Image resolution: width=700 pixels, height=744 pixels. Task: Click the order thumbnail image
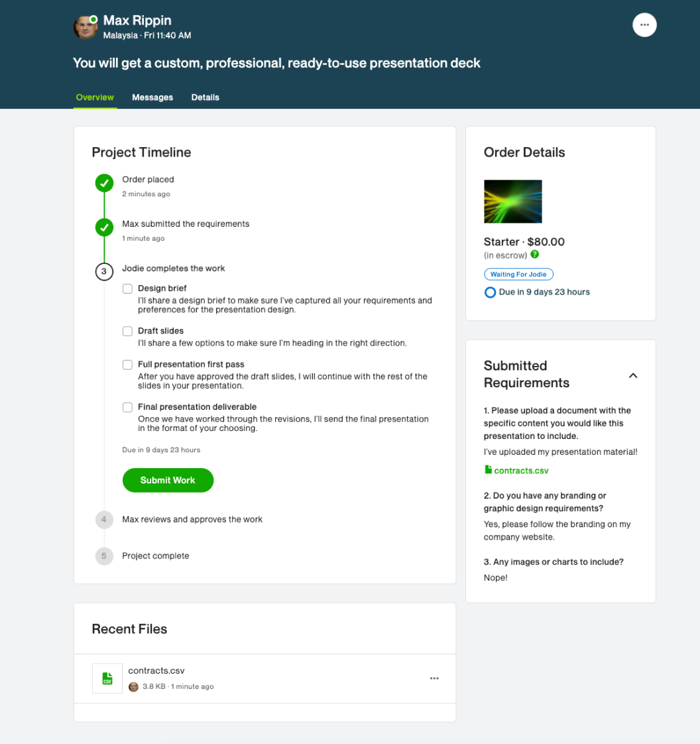pyautogui.click(x=513, y=202)
